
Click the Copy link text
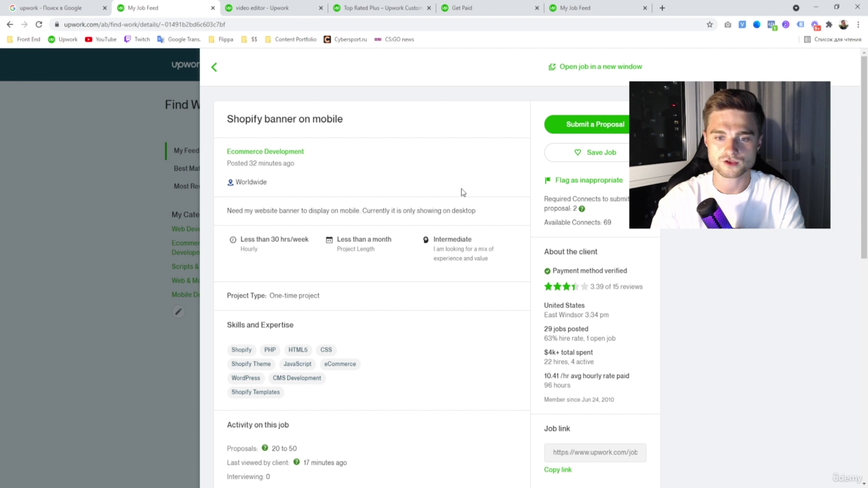point(557,470)
